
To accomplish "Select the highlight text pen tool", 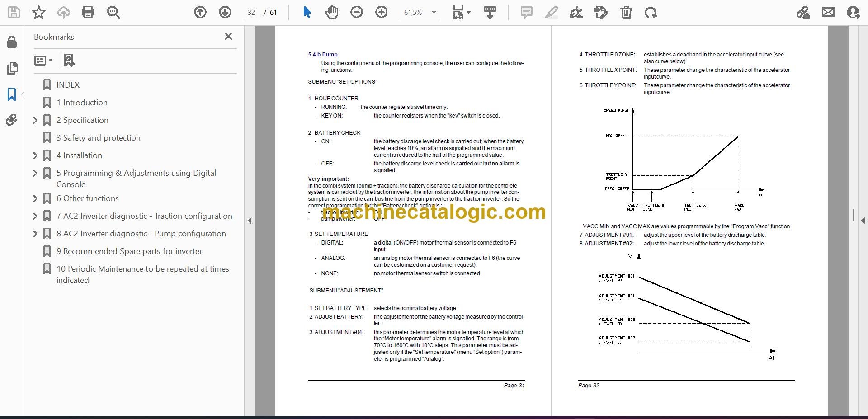I will point(551,12).
